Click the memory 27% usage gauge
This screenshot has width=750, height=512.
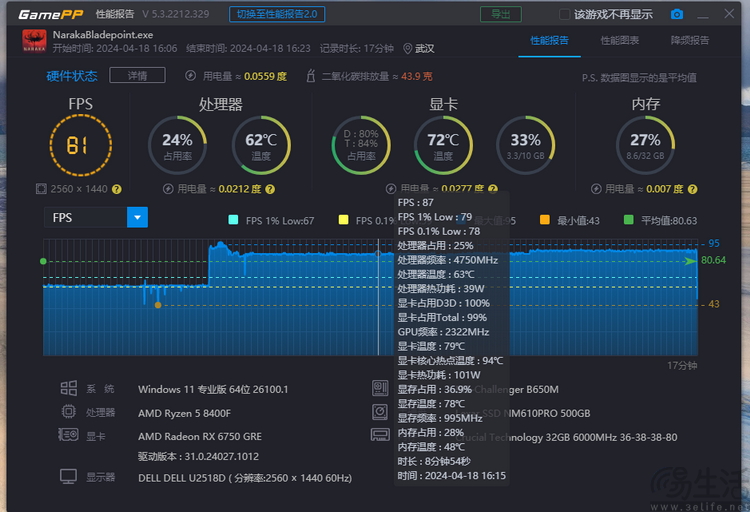click(645, 145)
